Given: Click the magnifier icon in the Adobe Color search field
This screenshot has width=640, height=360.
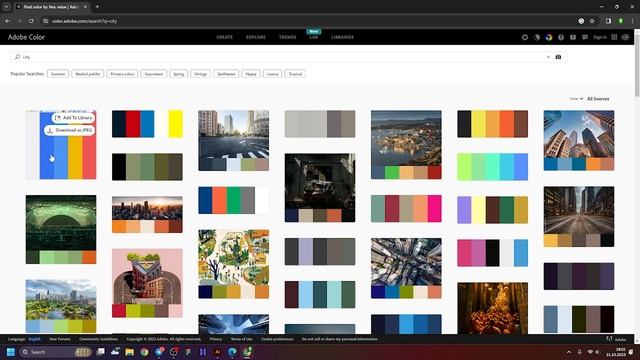Looking at the screenshot, I should (17, 57).
